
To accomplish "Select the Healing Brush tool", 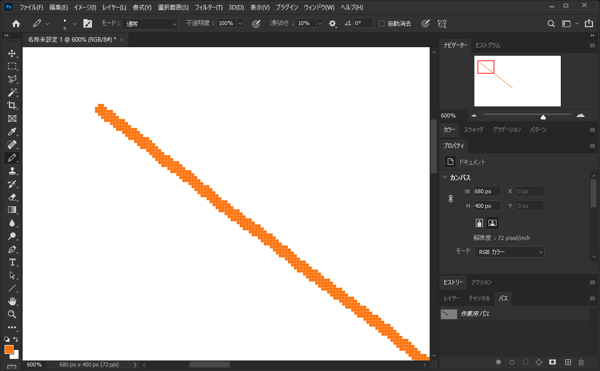I will pos(12,145).
